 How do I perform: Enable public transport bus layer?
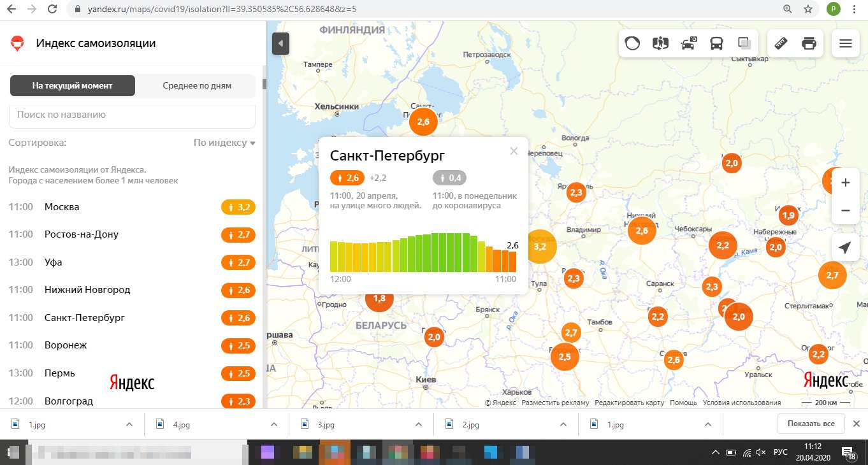pyautogui.click(x=716, y=43)
